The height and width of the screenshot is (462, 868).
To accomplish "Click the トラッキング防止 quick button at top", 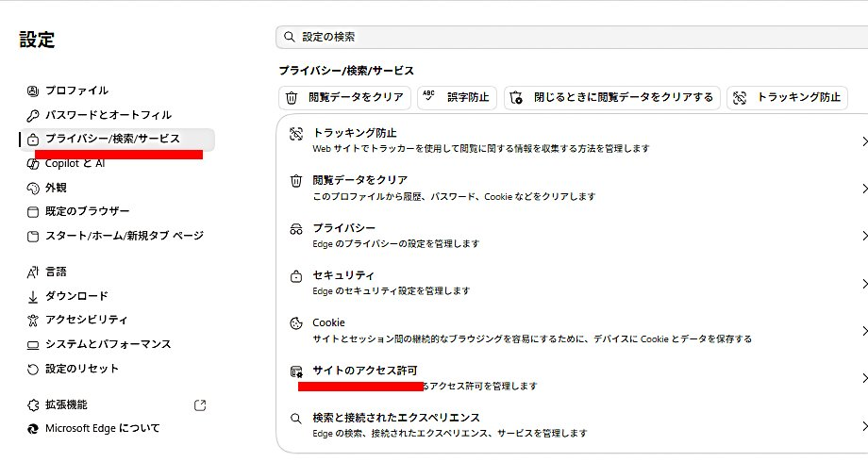I will (x=787, y=98).
